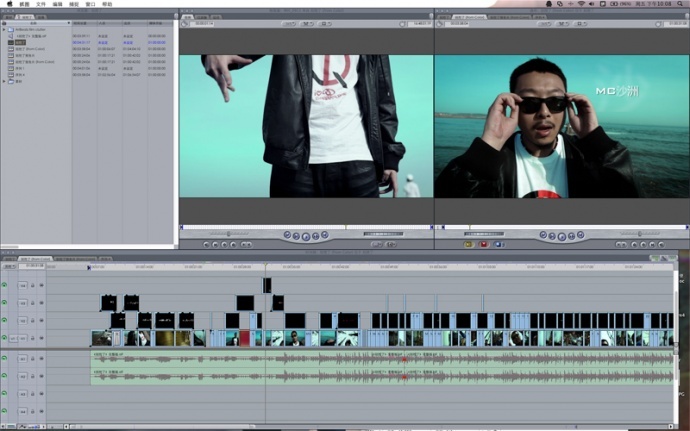
Task: Click yellow Insert edit button under Canvas
Action: 469,244
